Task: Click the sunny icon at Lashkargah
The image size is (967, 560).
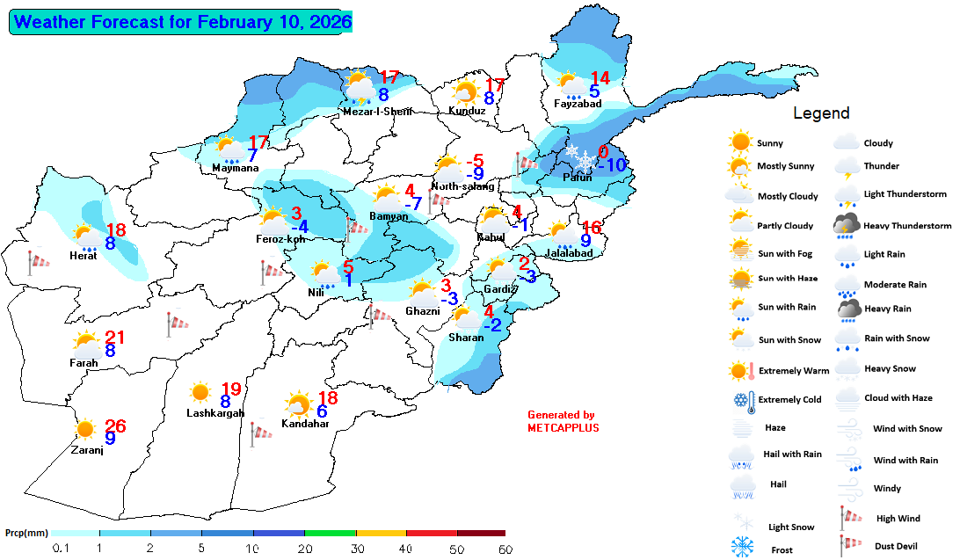Action: coord(200,392)
